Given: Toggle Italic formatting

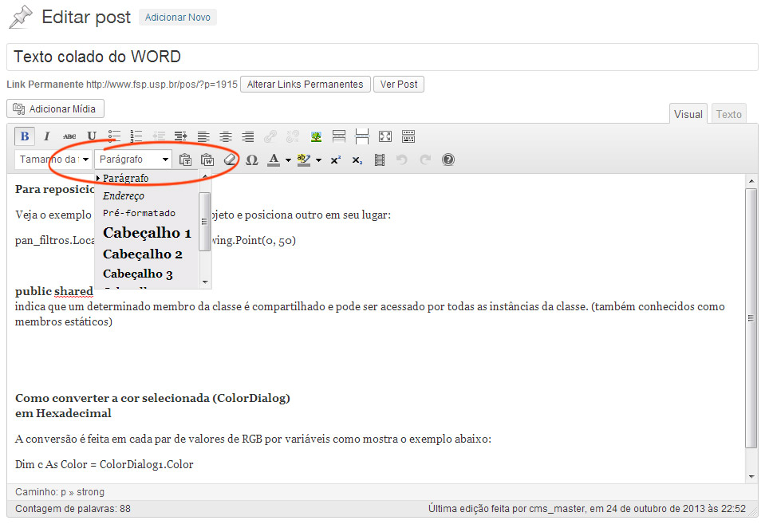Looking at the screenshot, I should tap(47, 136).
